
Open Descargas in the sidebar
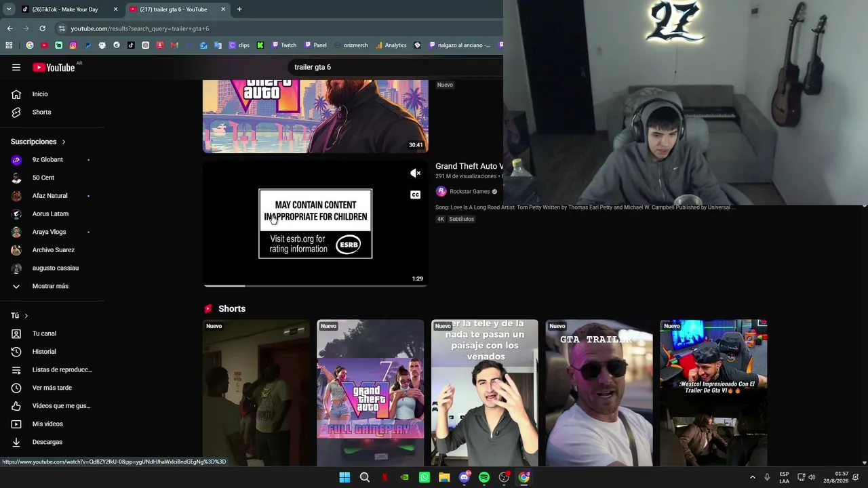point(47,442)
